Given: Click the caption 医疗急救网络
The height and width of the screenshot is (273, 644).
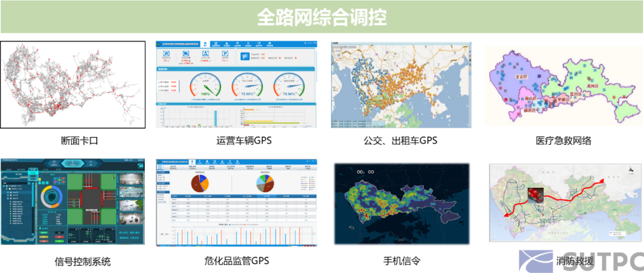Looking at the screenshot, I should tap(563, 141).
